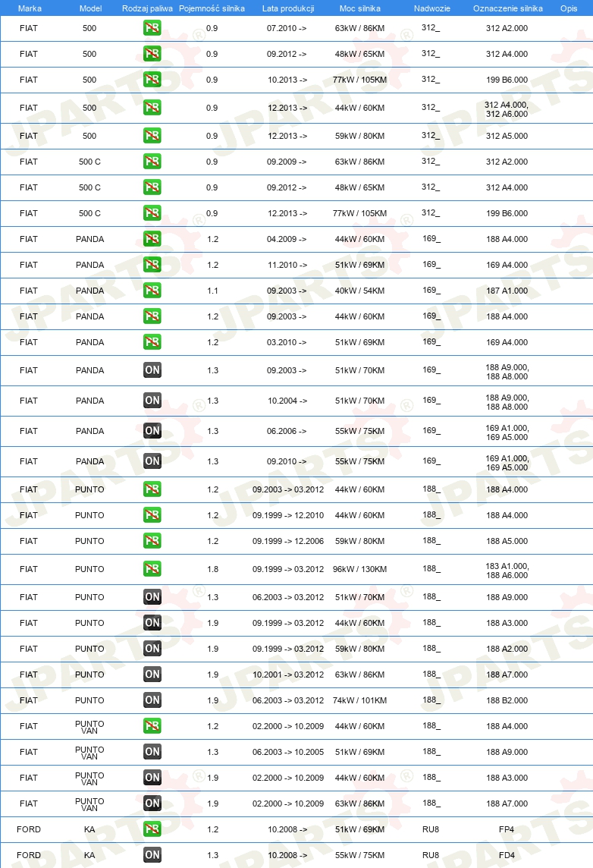Click the Rodzaj paliwa column header
Viewport: 593px width, 868px height.
(147, 8)
